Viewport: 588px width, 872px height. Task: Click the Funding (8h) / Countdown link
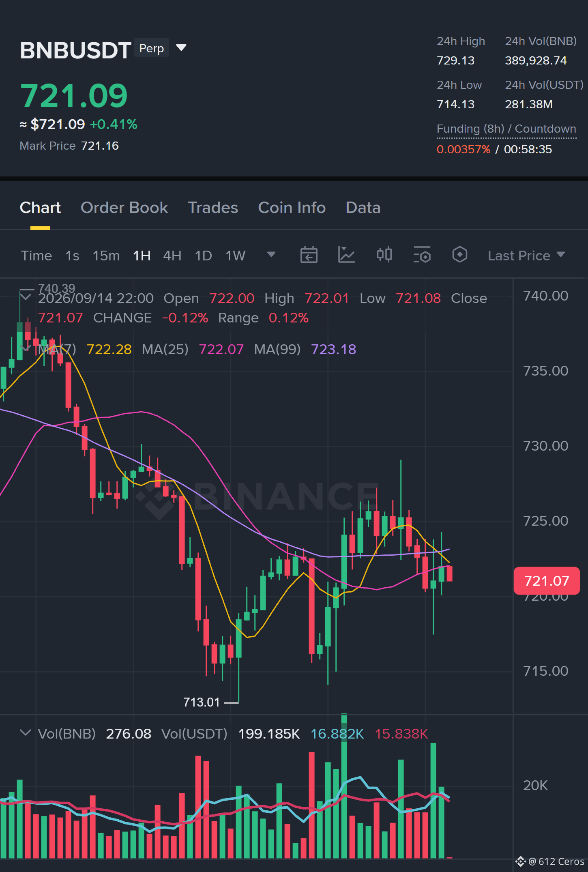point(506,129)
